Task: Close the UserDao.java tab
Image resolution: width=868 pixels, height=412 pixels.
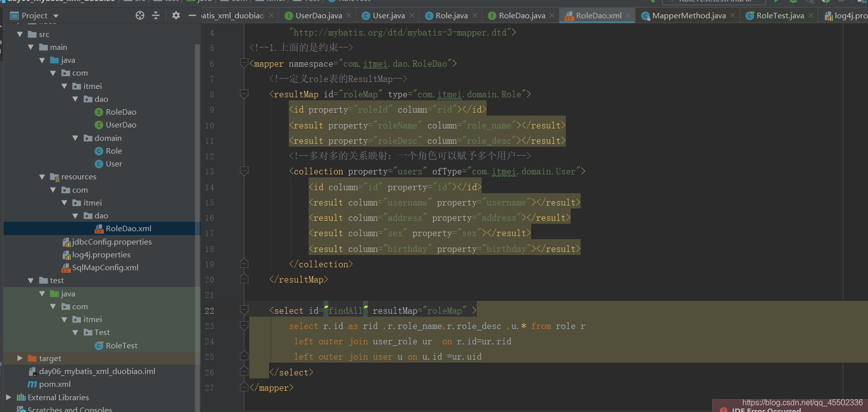Action: (349, 15)
